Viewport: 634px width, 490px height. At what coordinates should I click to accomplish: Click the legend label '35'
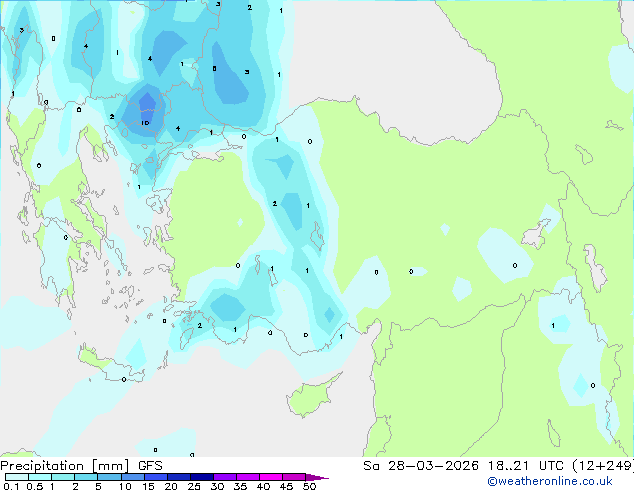[240, 486]
